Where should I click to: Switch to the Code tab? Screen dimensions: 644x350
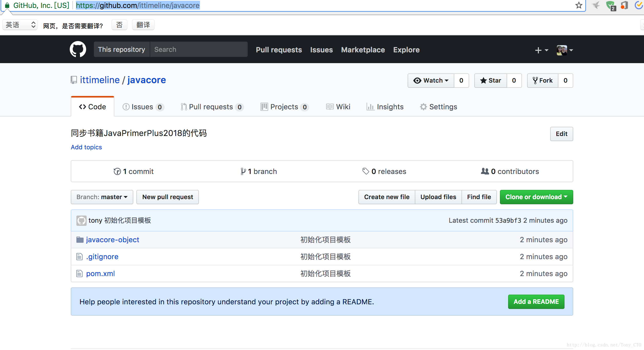(x=93, y=107)
